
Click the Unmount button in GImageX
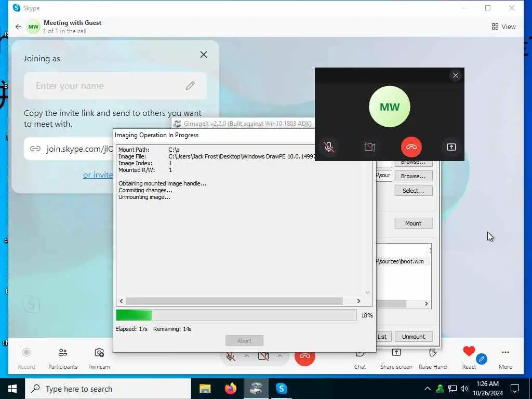413,337
